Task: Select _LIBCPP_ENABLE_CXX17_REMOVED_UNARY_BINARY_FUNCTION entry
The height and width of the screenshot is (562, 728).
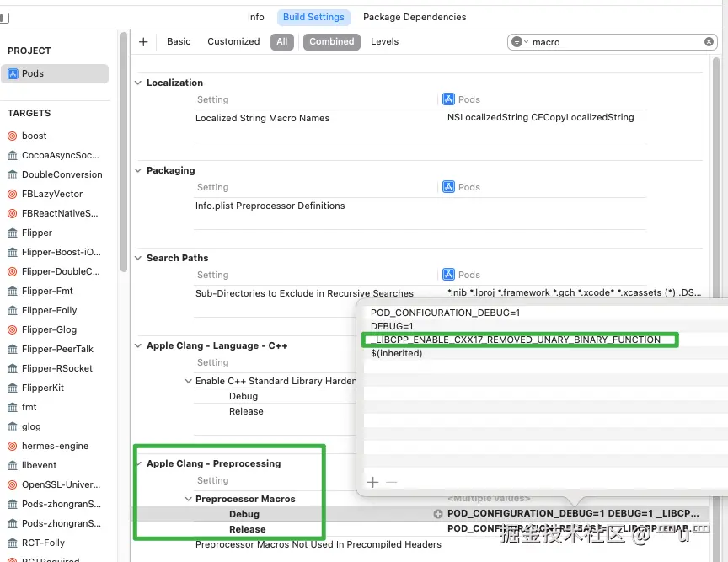Action: [x=517, y=340]
